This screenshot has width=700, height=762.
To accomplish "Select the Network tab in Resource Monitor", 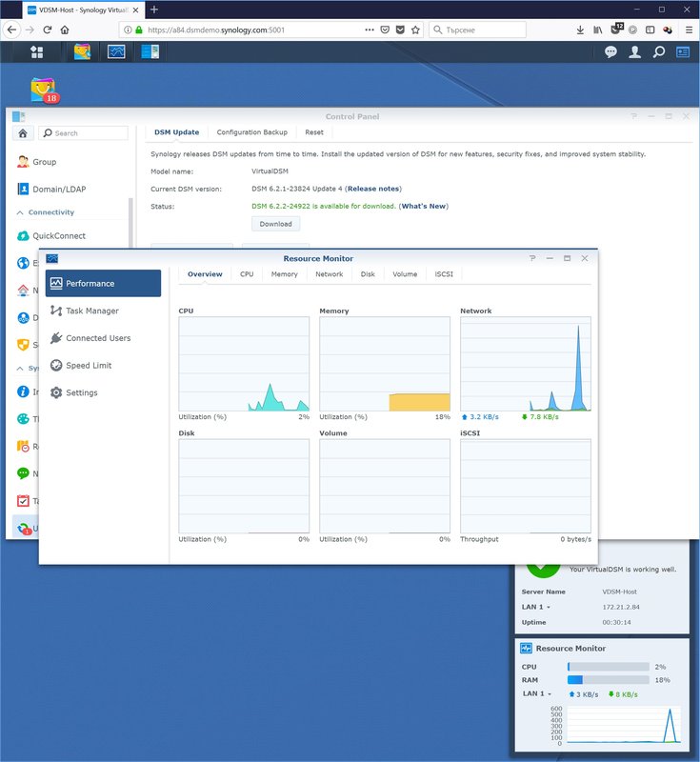I will click(329, 274).
